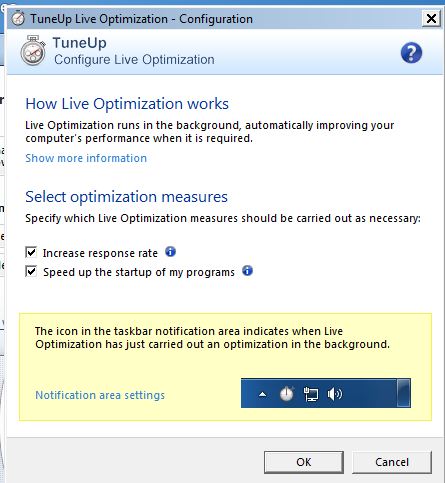
Task: Open Notification area settings link
Action: [x=100, y=395]
